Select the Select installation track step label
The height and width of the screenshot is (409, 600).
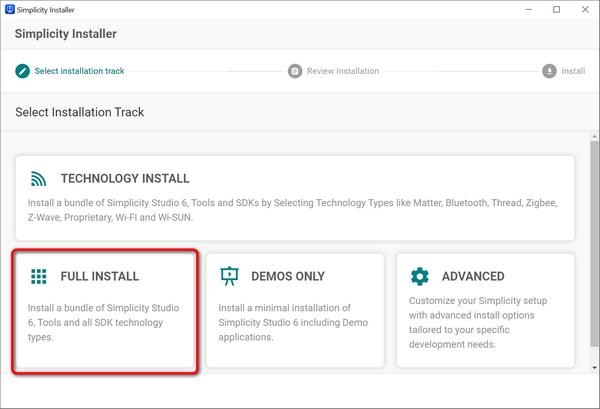[x=79, y=71]
